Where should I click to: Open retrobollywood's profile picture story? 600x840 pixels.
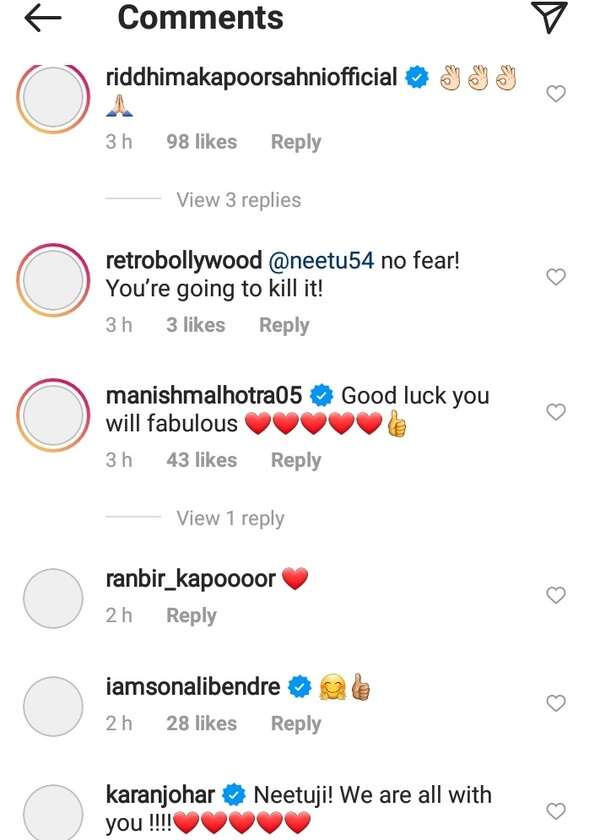coord(52,282)
